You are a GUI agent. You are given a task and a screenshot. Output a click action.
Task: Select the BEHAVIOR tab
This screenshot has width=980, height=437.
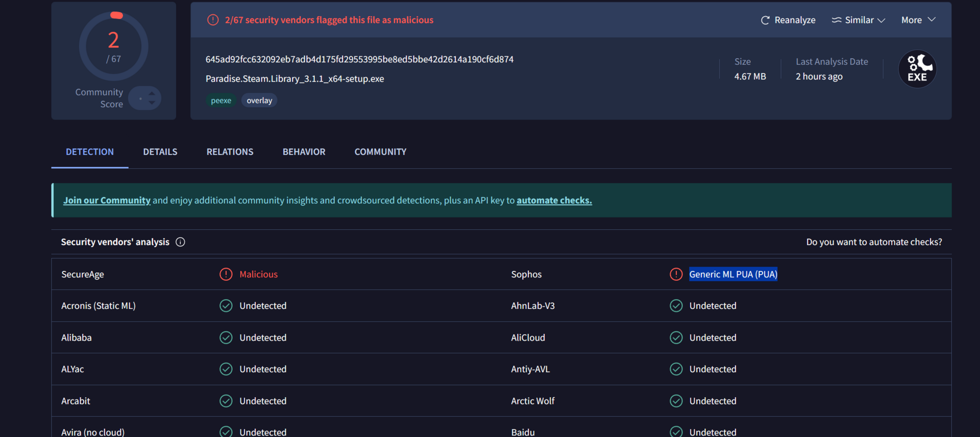coord(304,152)
